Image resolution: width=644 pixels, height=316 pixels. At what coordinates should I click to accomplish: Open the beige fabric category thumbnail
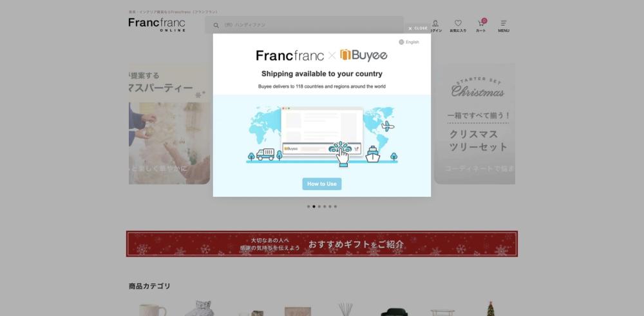298,311
